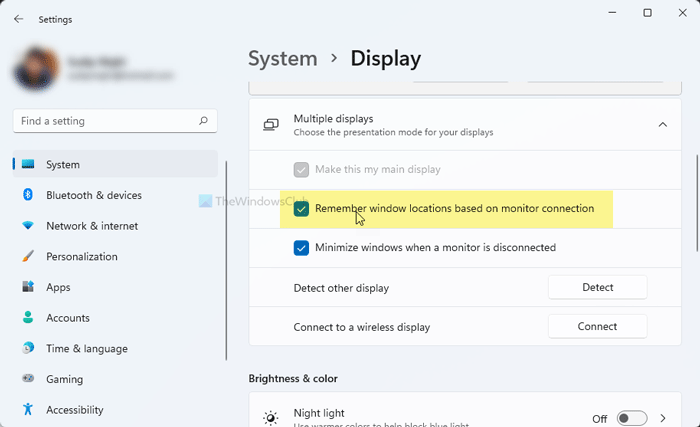Click the Detect button
The width and height of the screenshot is (700, 427).
[597, 288]
